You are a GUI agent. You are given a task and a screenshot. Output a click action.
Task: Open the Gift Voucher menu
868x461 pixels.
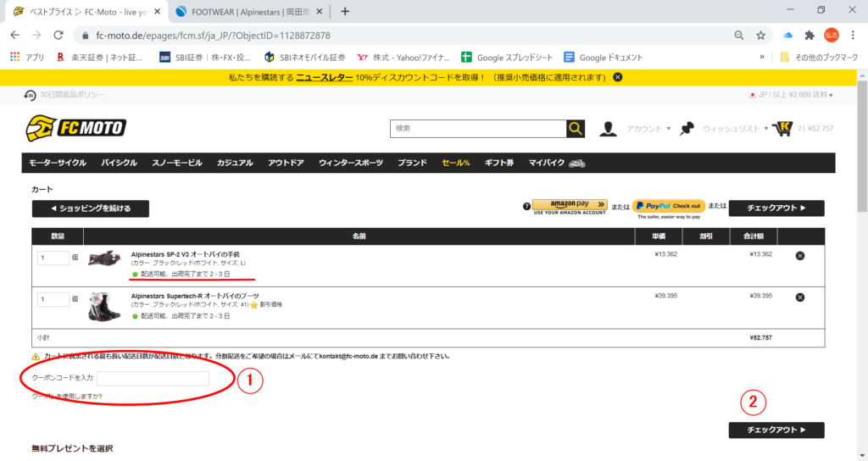coord(499,163)
